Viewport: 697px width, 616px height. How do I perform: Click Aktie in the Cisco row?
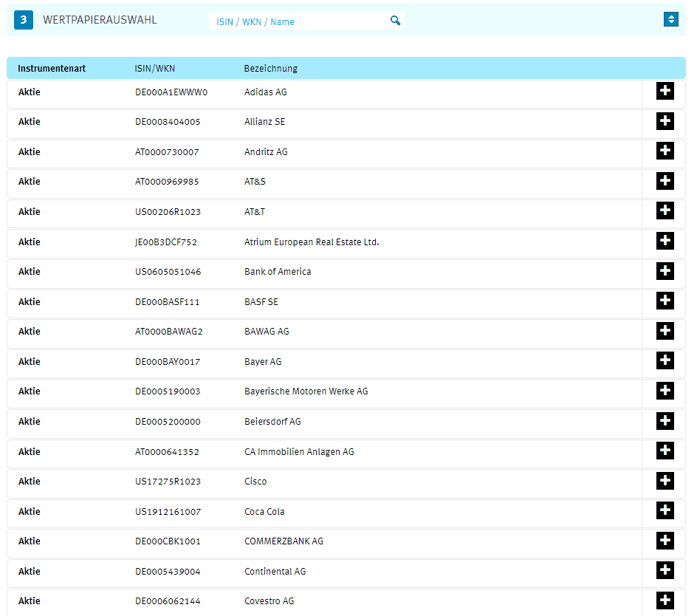coord(30,482)
